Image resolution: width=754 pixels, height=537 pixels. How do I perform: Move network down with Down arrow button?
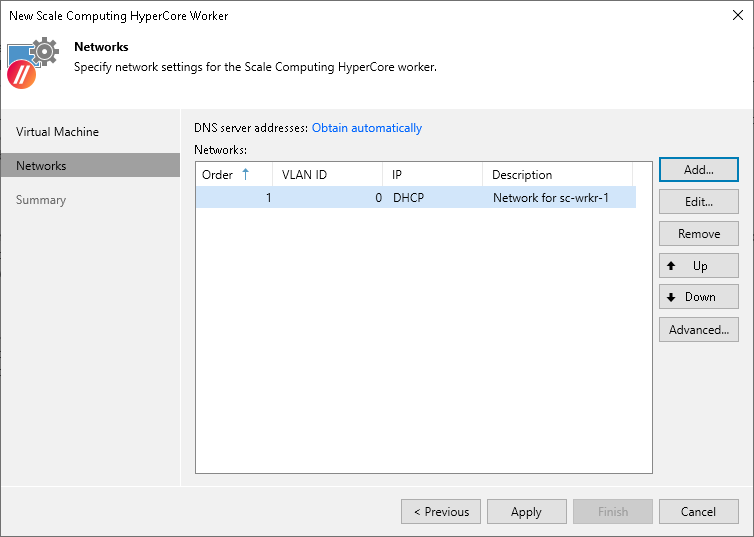pos(698,297)
